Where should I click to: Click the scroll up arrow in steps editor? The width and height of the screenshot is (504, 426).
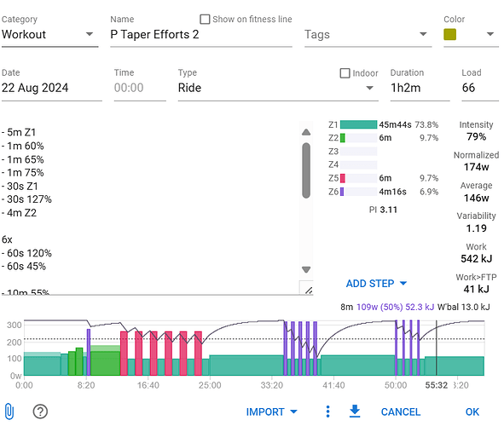click(x=306, y=132)
